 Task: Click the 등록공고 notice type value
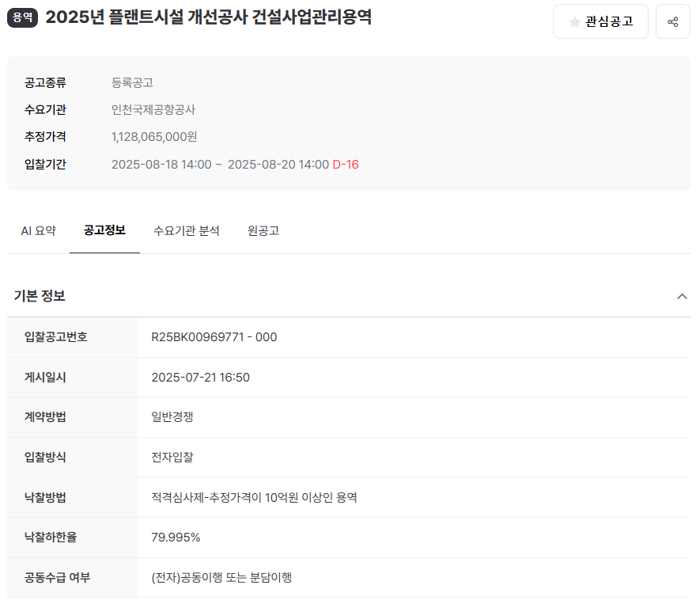tap(132, 82)
